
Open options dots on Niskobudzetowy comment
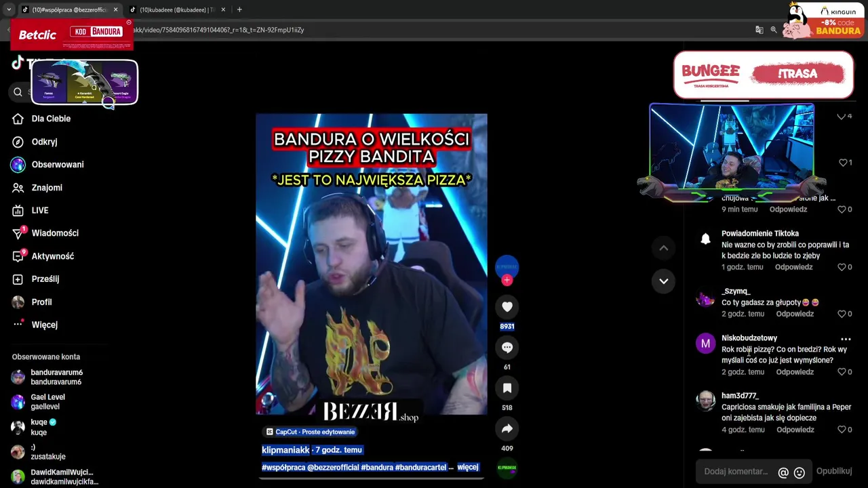tap(846, 339)
